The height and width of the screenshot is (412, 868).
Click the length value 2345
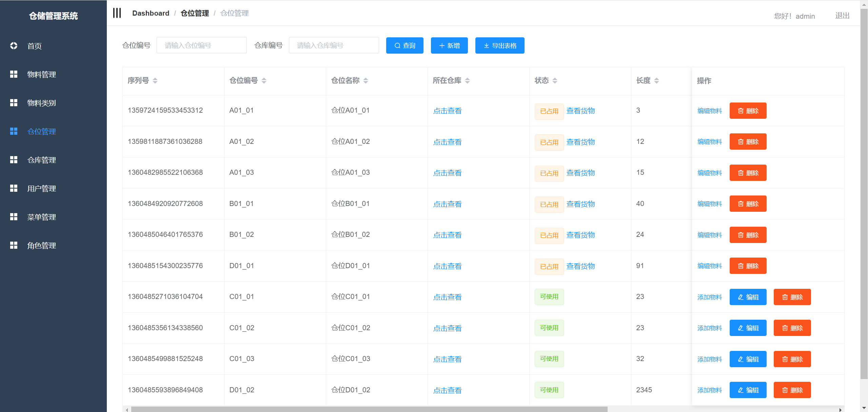point(644,390)
